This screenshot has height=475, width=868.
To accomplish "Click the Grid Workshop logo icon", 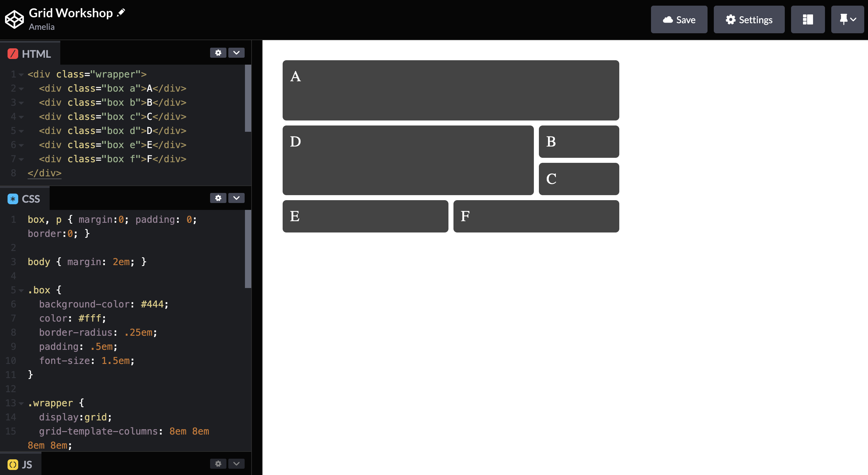I will coord(15,19).
